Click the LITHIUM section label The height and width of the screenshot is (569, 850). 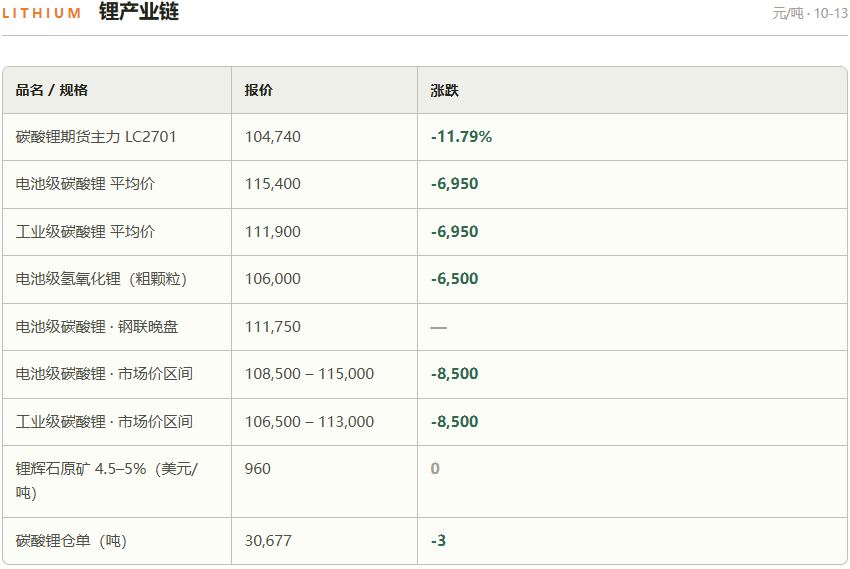tap(42, 13)
